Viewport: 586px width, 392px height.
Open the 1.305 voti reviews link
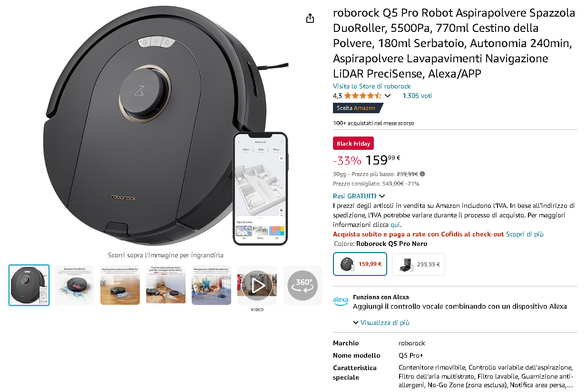click(417, 96)
